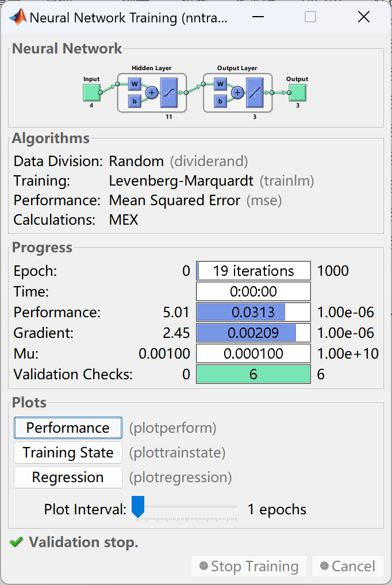Screen dimensions: 392x585
Task: Click the Output Layer linear transfer function block
Action: coord(255,93)
